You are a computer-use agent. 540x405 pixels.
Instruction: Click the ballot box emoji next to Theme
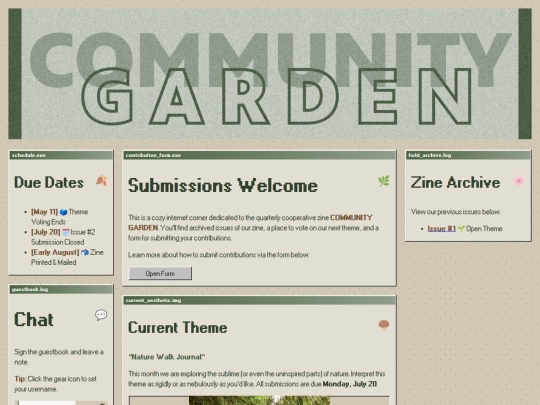(x=63, y=212)
